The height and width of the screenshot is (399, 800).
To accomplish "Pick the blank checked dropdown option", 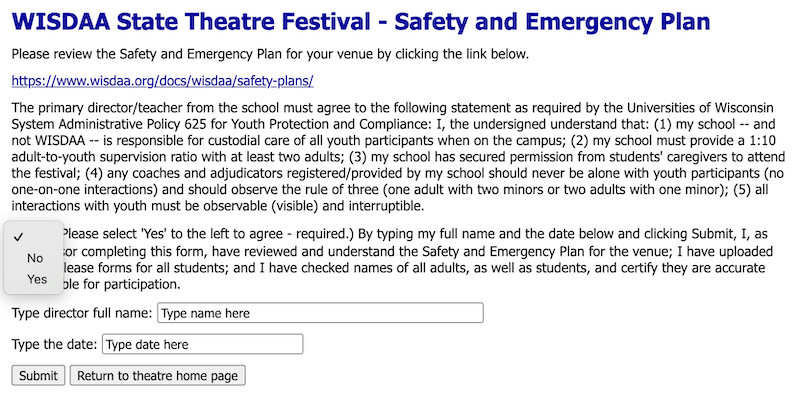I will click(34, 237).
